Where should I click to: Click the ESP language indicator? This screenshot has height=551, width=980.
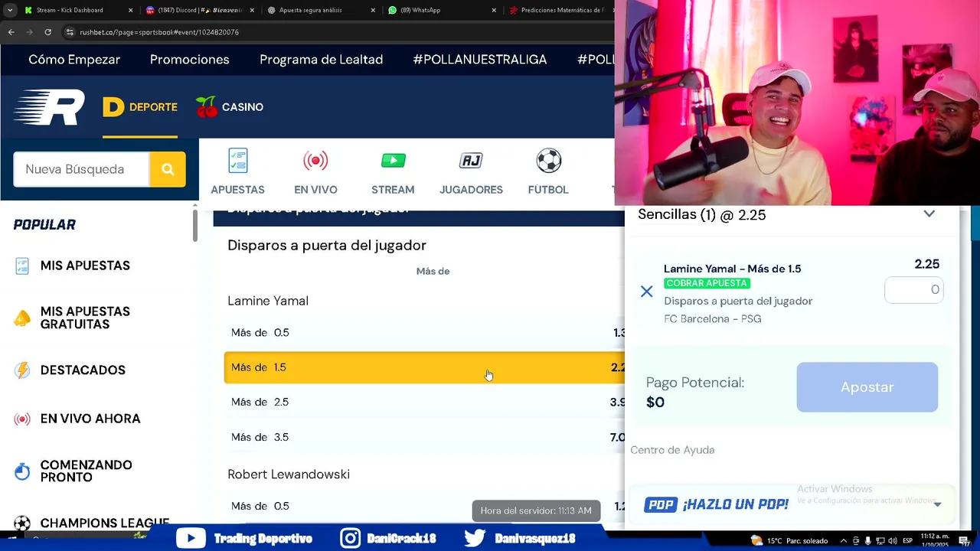[908, 541]
